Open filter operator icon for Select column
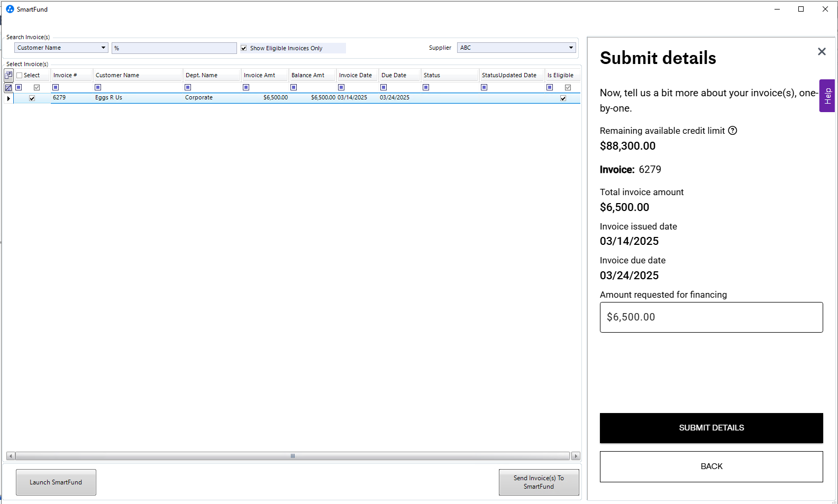The image size is (838, 504). [x=19, y=87]
